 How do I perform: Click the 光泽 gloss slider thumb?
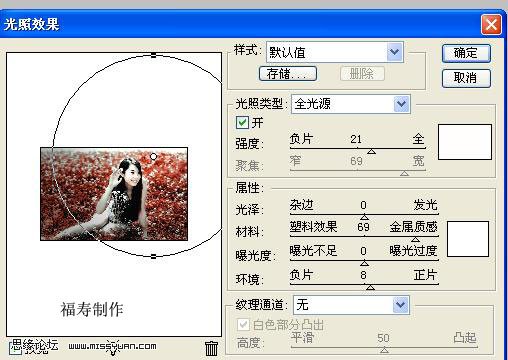pyautogui.click(x=364, y=217)
